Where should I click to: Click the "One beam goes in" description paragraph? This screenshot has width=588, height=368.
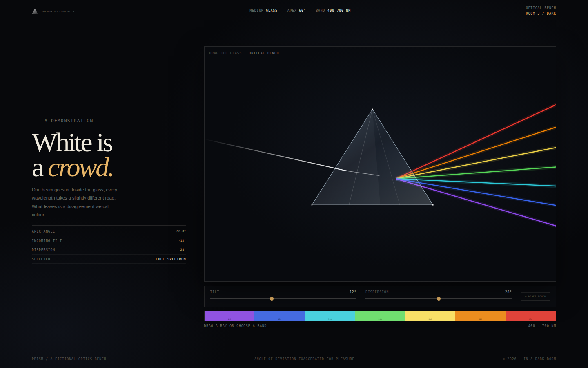tap(75, 202)
